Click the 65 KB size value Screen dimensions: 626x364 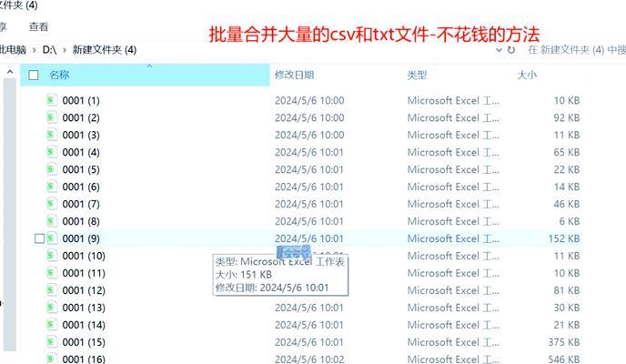point(566,152)
